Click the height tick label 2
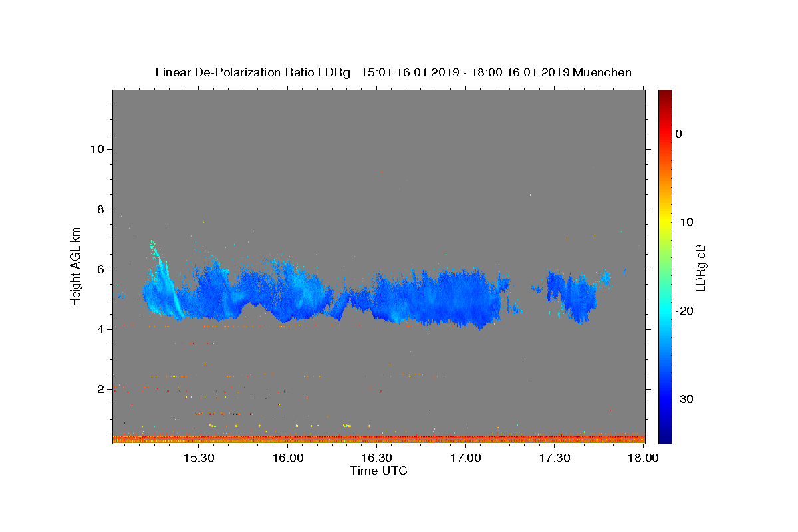798x532 pixels. (100, 389)
